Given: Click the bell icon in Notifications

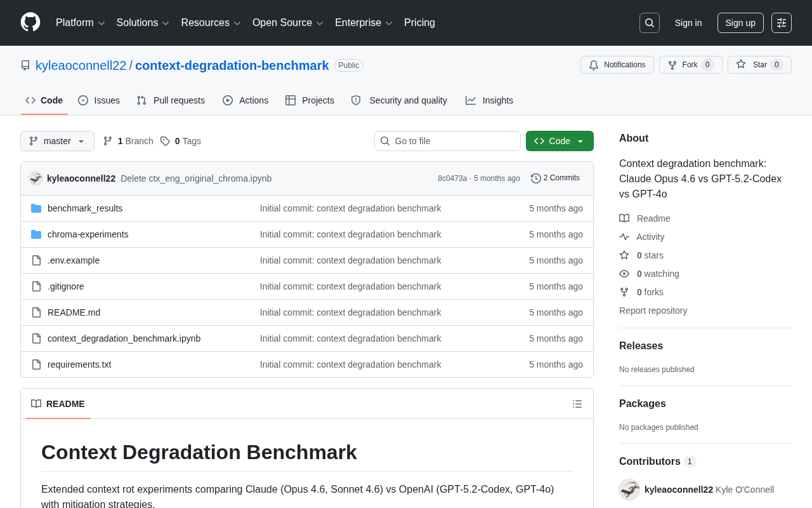Looking at the screenshot, I should pos(594,65).
